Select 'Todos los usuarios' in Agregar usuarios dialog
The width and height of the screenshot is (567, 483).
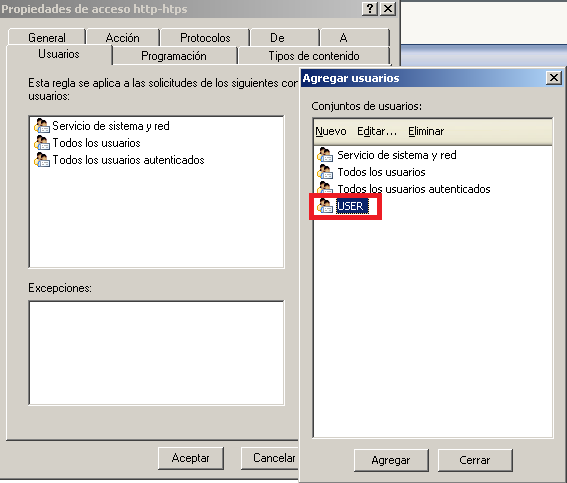381,172
